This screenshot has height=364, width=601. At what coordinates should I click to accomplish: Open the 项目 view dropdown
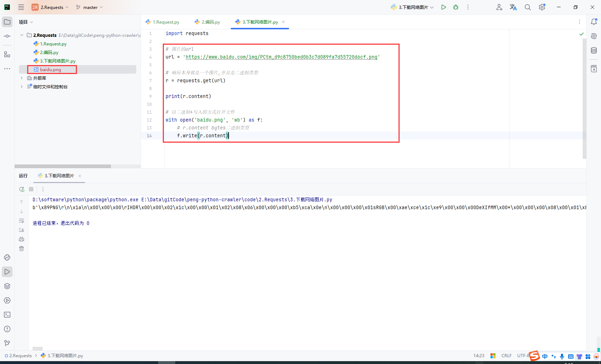(26, 22)
